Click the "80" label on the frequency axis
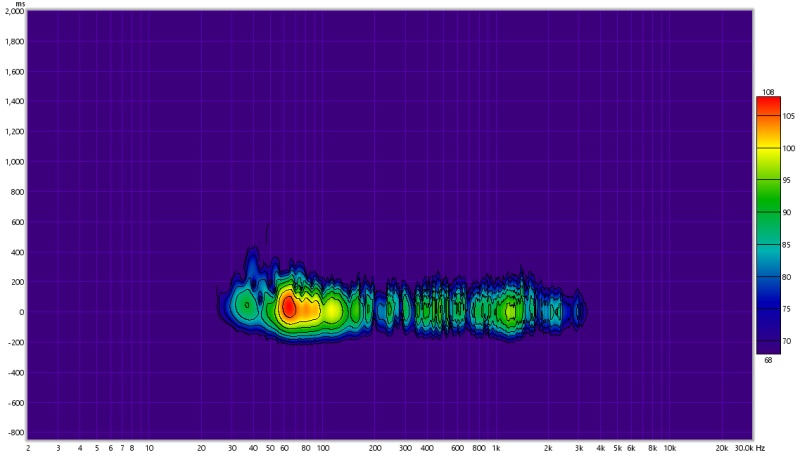The width and height of the screenshot is (800, 455). pyautogui.click(x=306, y=448)
